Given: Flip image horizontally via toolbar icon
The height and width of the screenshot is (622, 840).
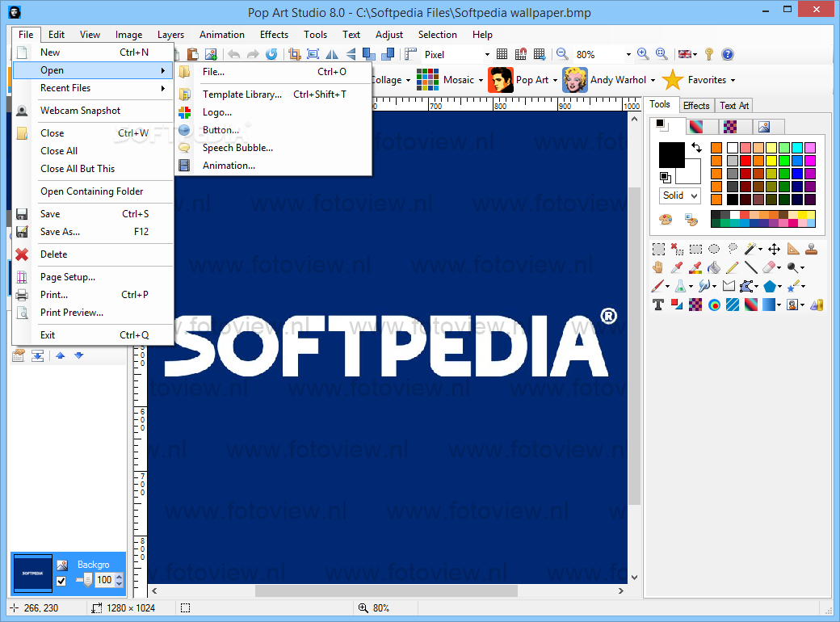Looking at the screenshot, I should pos(332,54).
